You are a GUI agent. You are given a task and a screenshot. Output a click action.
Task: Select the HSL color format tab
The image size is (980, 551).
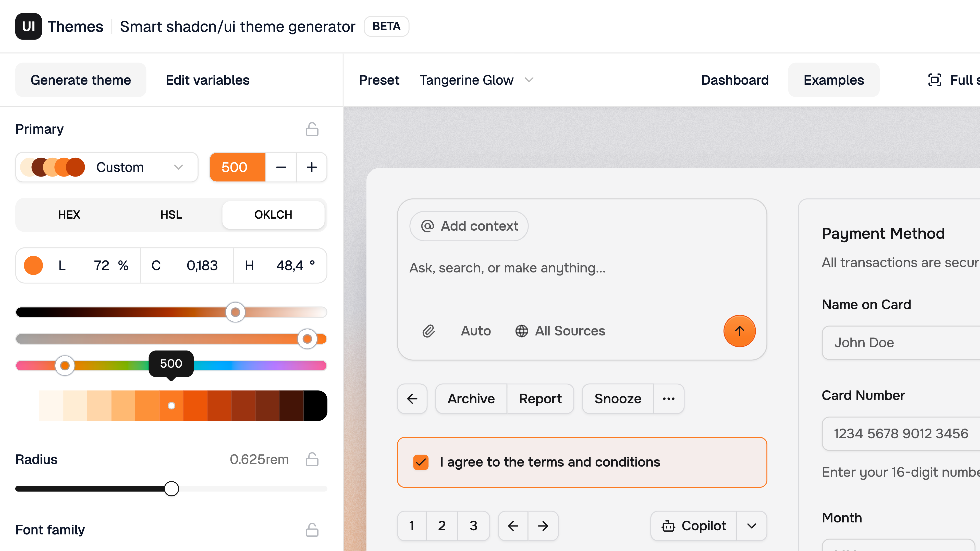coord(171,215)
